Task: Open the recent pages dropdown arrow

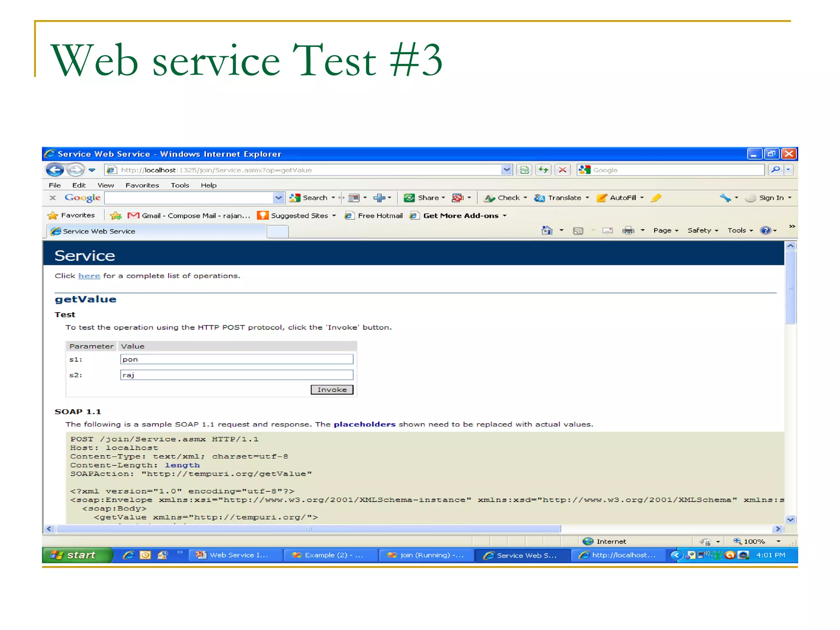Action: click(92, 170)
